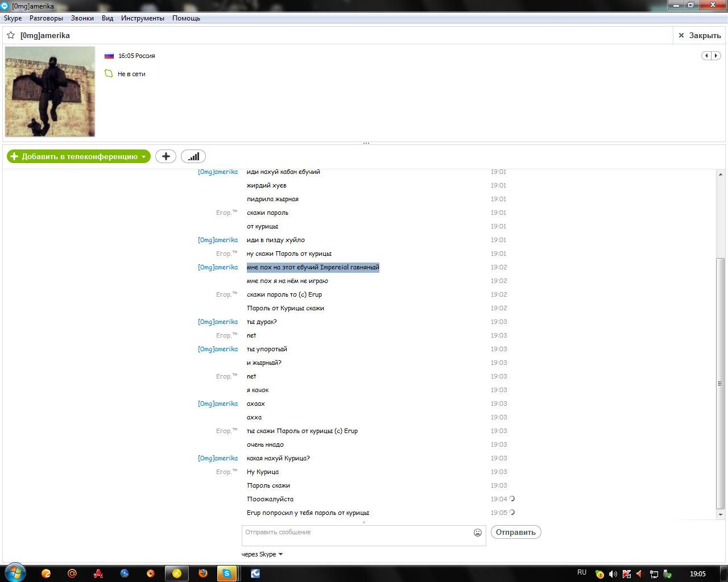This screenshot has height=582, width=728.
Task: Show next profile panel with right arrow
Action: tap(716, 56)
